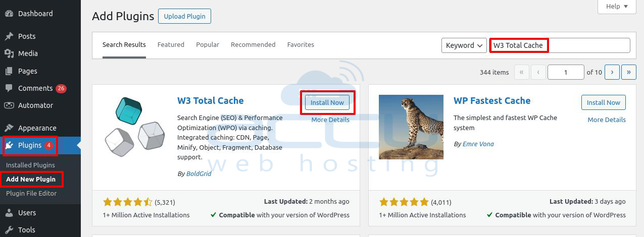This screenshot has width=644, height=237.
Task: Click the Comments speech bubble icon
Action: coord(9,88)
